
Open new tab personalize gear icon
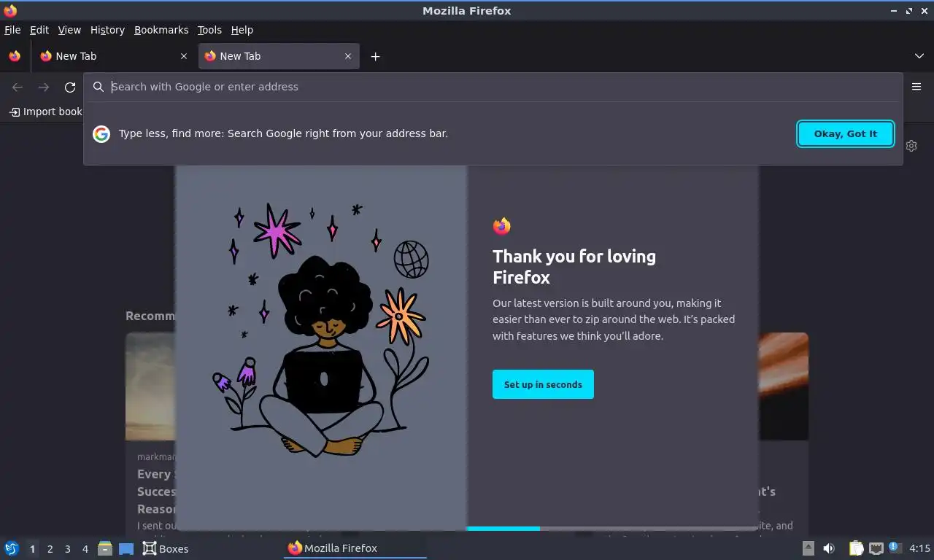(911, 146)
